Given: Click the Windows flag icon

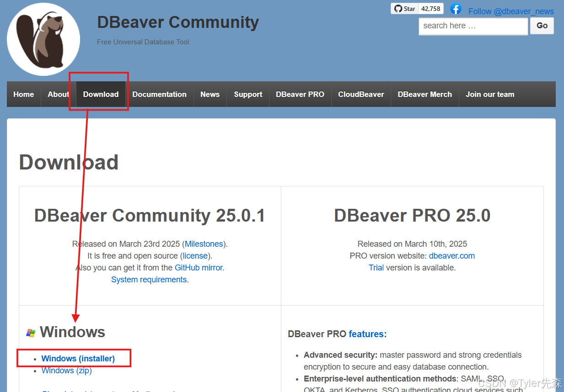Looking at the screenshot, I should pos(31,333).
